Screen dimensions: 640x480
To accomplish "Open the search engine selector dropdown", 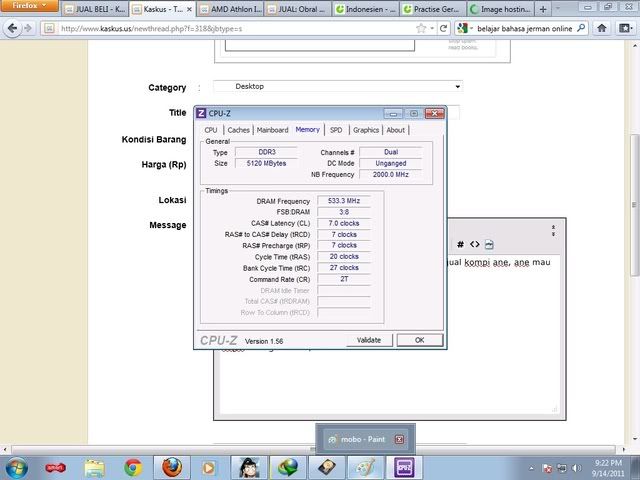I will (465, 28).
